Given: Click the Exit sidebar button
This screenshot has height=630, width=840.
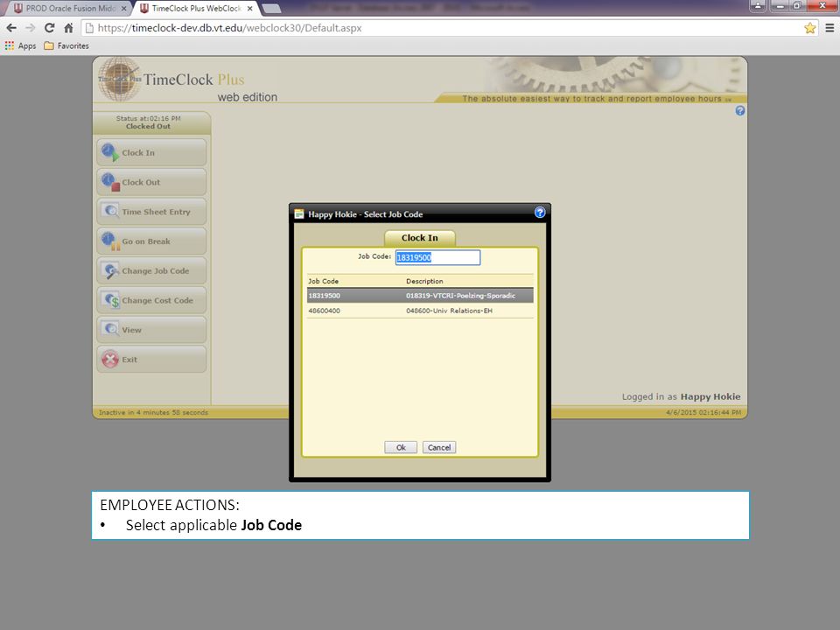Looking at the screenshot, I should (x=151, y=359).
